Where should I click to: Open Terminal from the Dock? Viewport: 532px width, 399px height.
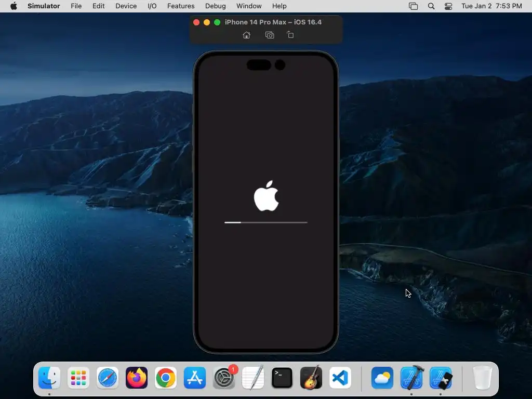(282, 378)
